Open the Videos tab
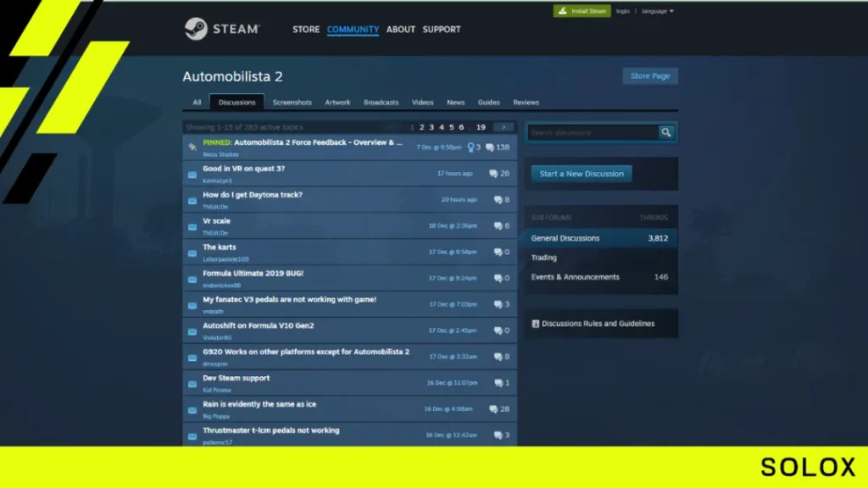This screenshot has height=488, width=868. click(422, 103)
